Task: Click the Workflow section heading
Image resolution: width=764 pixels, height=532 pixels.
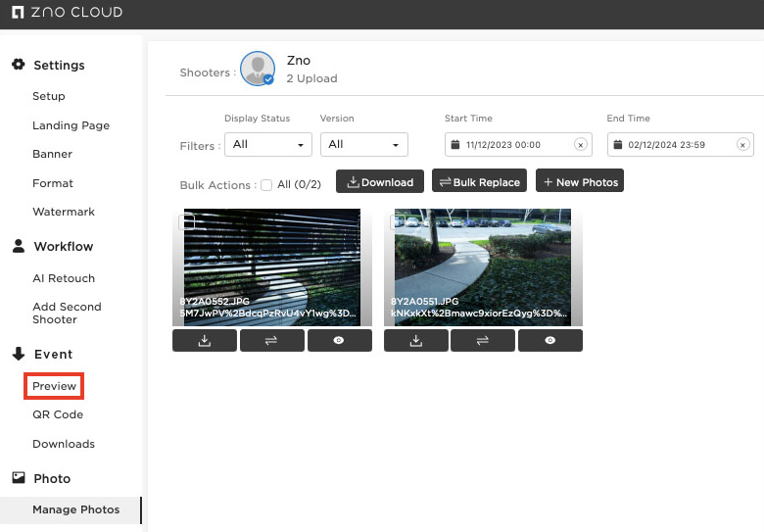Action: (x=64, y=247)
